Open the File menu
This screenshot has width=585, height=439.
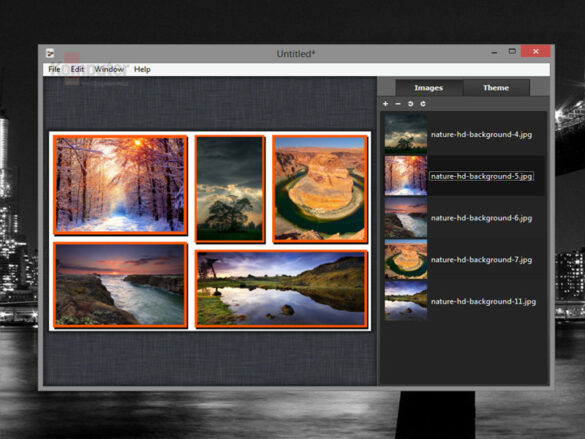[54, 69]
